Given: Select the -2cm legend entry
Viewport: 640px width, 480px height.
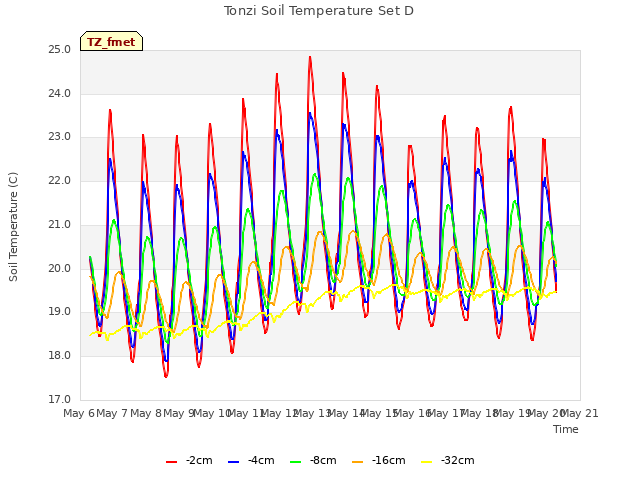Looking at the screenshot, I should point(189,460).
